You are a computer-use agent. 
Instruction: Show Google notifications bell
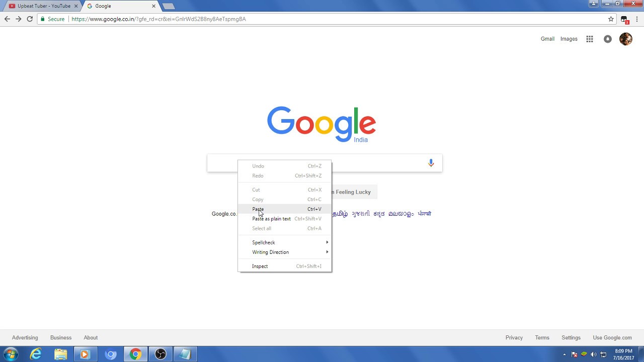608,39
